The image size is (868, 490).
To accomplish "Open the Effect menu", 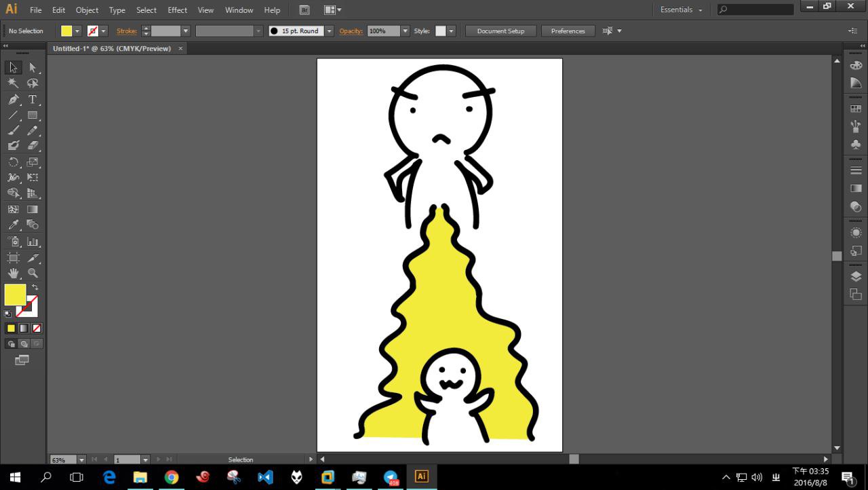I will point(177,10).
